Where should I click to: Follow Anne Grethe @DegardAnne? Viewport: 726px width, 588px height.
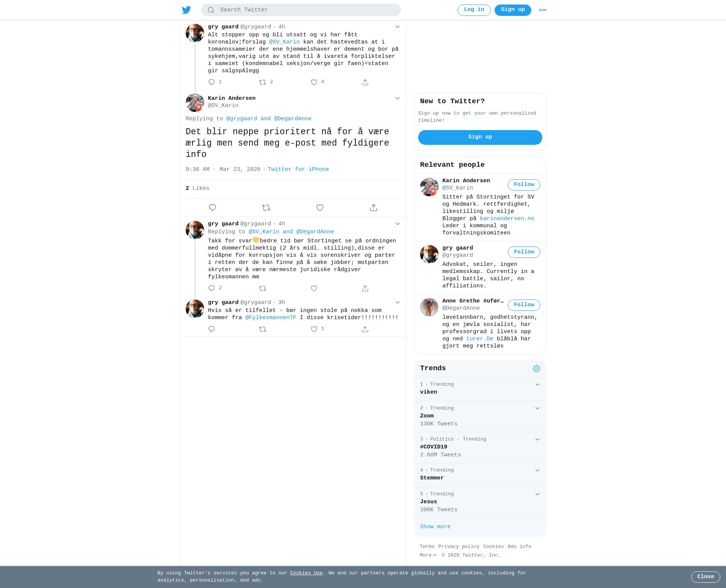(524, 305)
